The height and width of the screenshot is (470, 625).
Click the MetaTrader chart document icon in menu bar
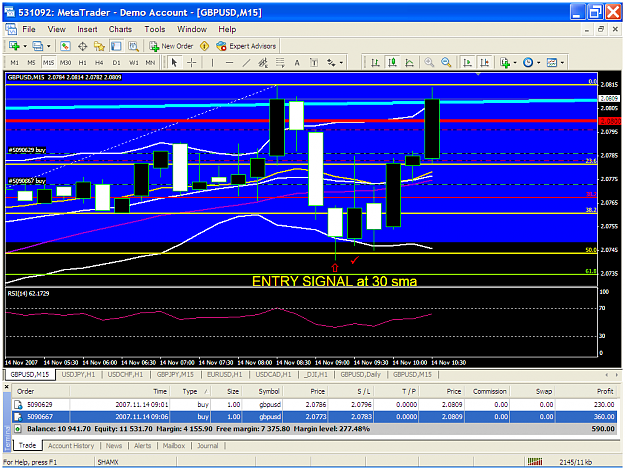(11, 29)
